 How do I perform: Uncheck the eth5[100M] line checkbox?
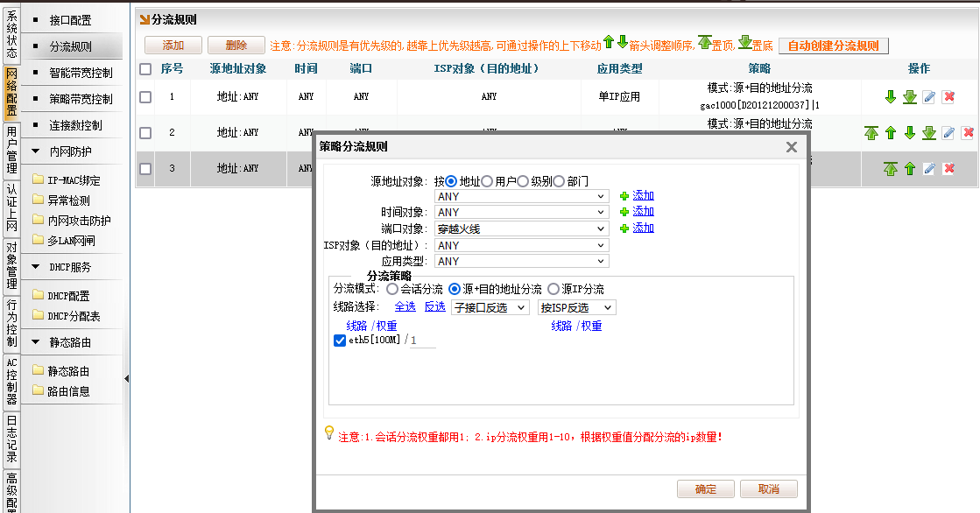click(x=340, y=341)
